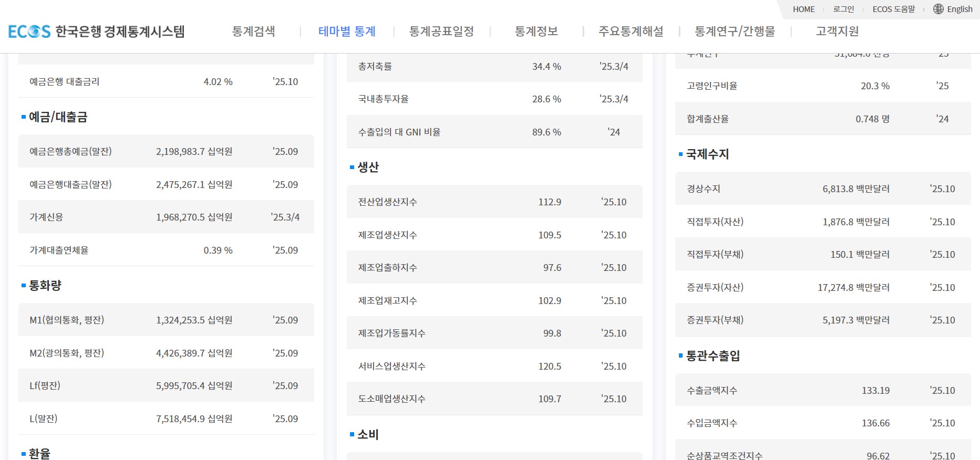Click the 통관수출입 section heading

click(713, 356)
